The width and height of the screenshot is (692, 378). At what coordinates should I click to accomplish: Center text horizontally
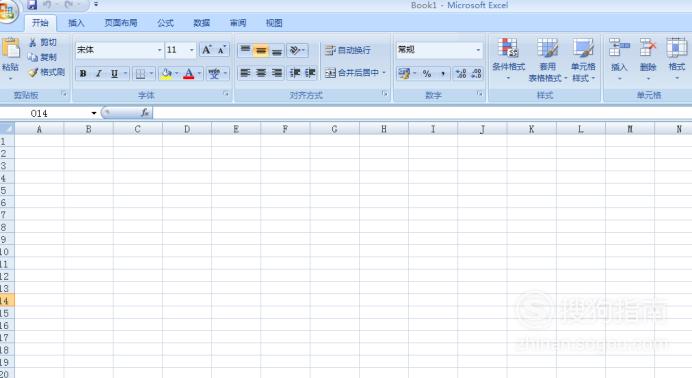[x=261, y=73]
